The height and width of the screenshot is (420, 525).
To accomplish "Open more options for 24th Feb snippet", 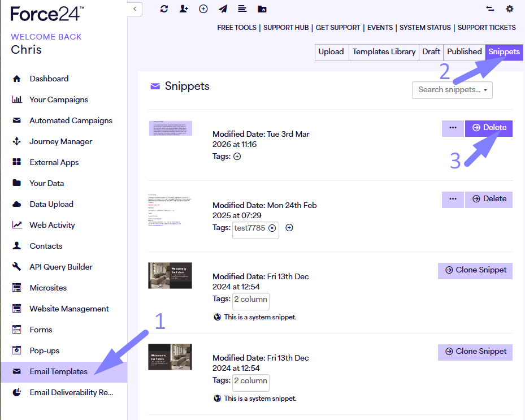I will [x=453, y=200].
